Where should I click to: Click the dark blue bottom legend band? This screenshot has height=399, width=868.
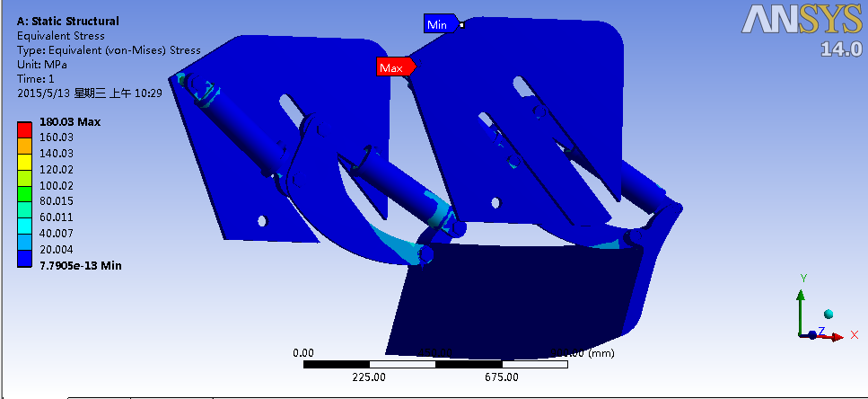[24, 258]
